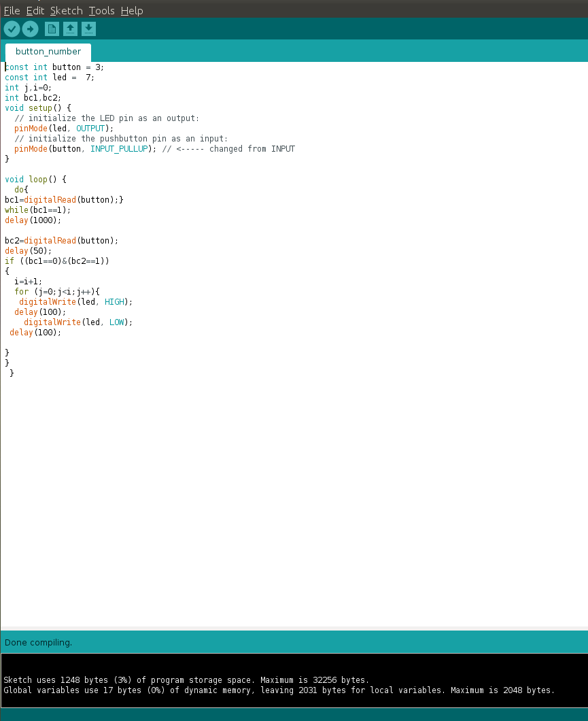Click the 'i=i+1;' line
588x721 pixels.
click(28, 282)
